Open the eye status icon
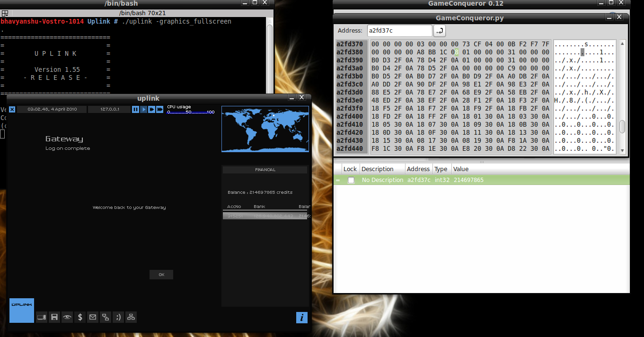Screen dimensions: 644x337 pos(67,317)
